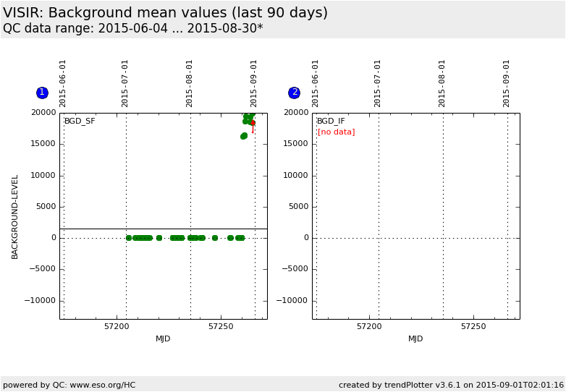Click the BACKGROUND-LEVEL y-axis label

coord(15,216)
